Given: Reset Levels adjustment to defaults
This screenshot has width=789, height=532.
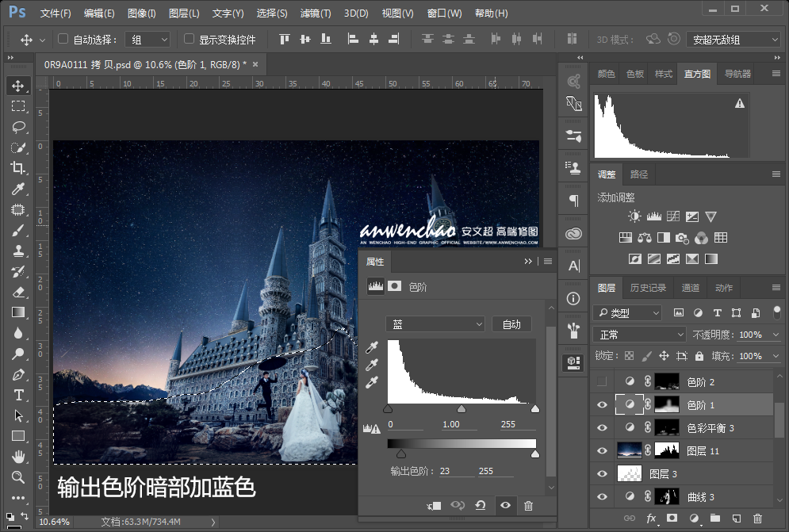Looking at the screenshot, I should pyautogui.click(x=481, y=505).
